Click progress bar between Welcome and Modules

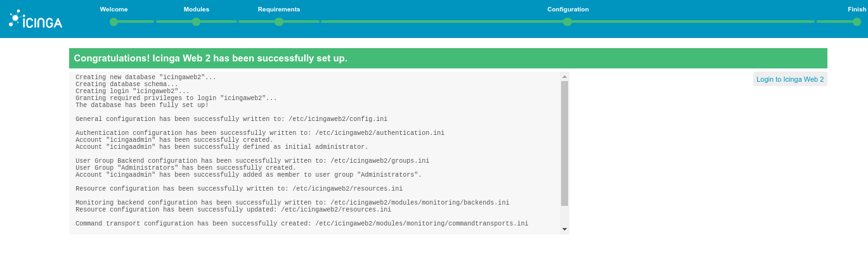(x=155, y=22)
